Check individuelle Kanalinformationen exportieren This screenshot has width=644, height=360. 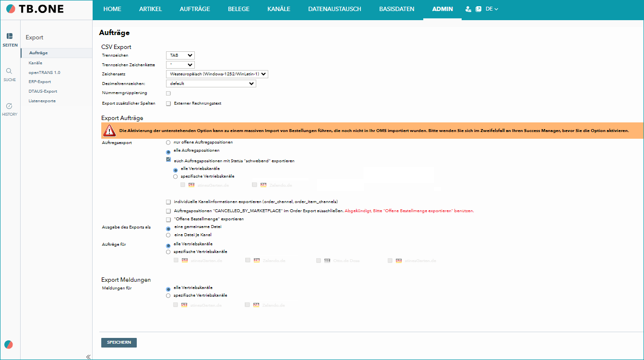point(168,202)
